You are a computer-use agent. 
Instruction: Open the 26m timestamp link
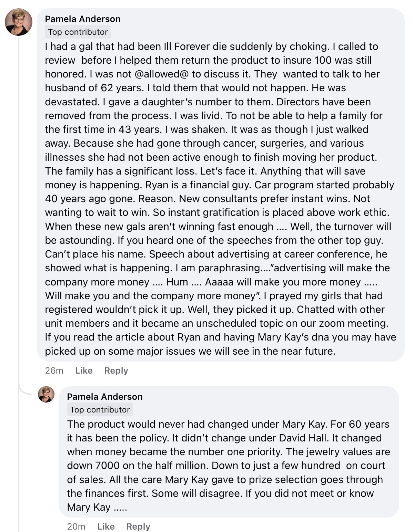tap(54, 371)
